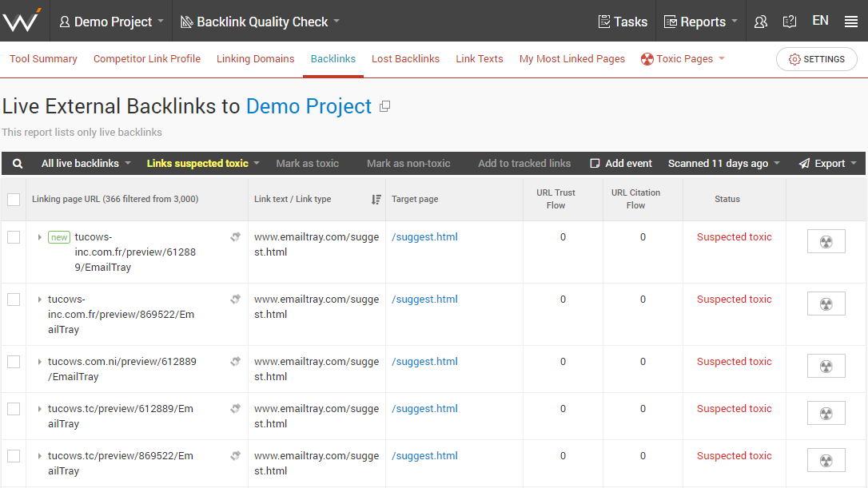Image resolution: width=868 pixels, height=488 pixels.
Task: Check the tucows-inc.com.fr/preview/869522 row checkbox
Action: point(14,300)
